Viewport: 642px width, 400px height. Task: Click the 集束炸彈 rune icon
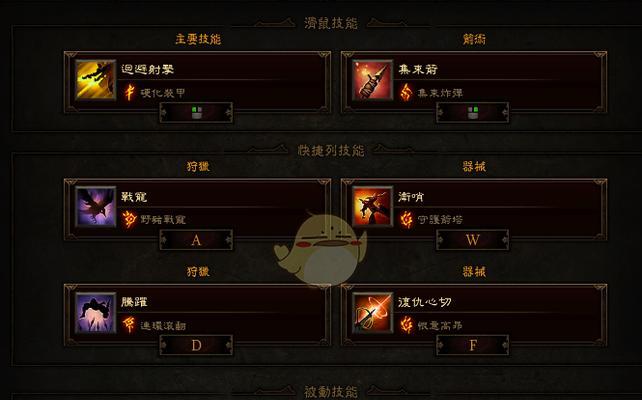(406, 93)
